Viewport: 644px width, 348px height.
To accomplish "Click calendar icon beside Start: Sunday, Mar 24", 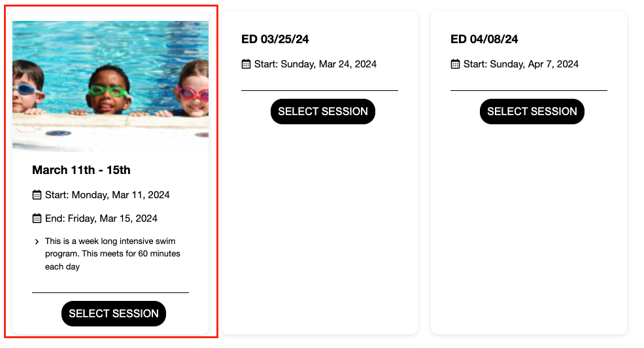I will 246,64.
